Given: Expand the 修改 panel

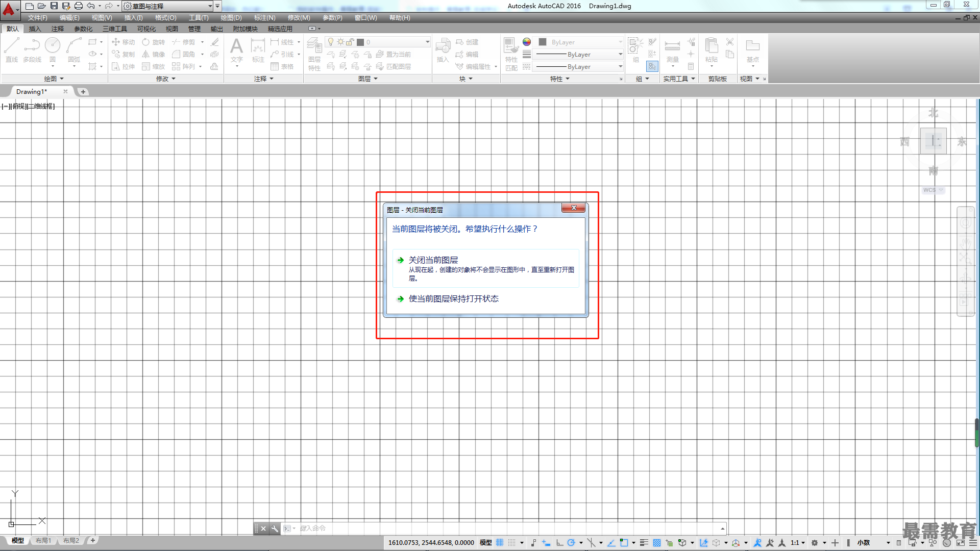Looking at the screenshot, I should tap(166, 79).
